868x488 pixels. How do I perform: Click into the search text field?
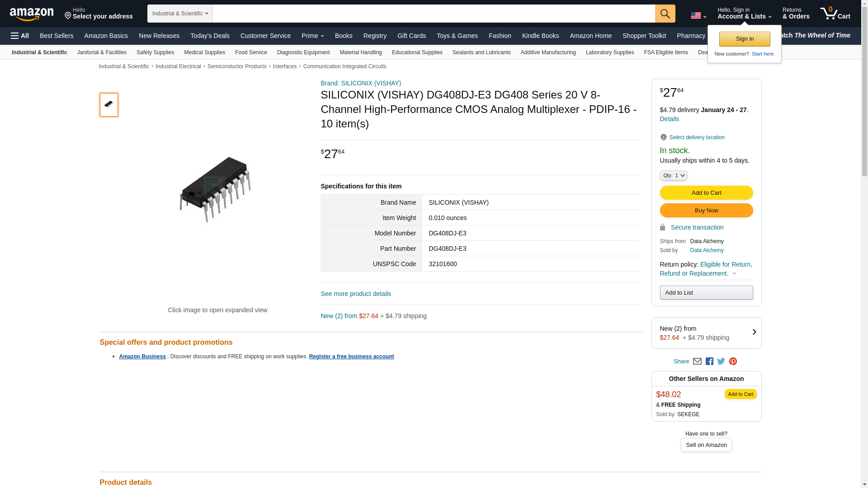[434, 14]
